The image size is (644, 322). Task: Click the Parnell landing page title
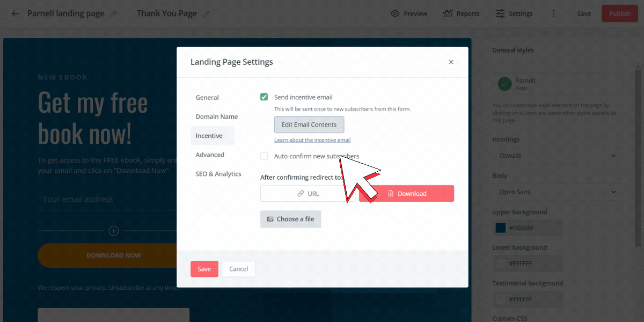(66, 13)
